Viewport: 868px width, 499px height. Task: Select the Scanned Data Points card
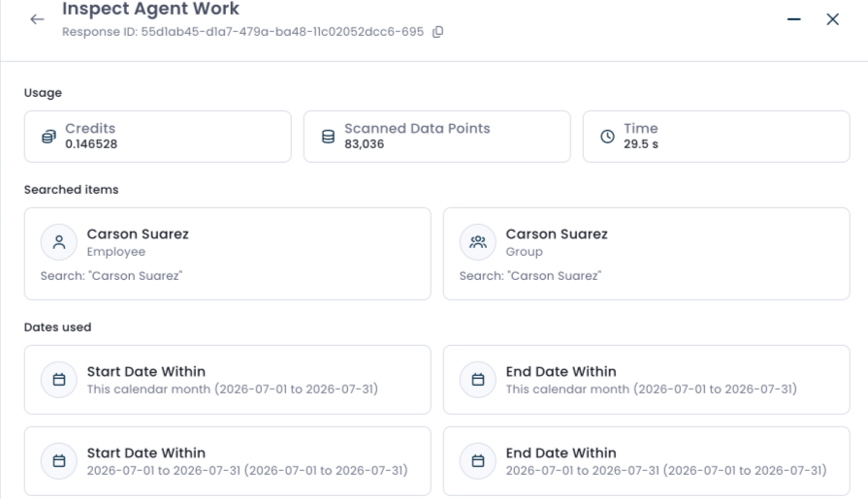click(x=436, y=137)
